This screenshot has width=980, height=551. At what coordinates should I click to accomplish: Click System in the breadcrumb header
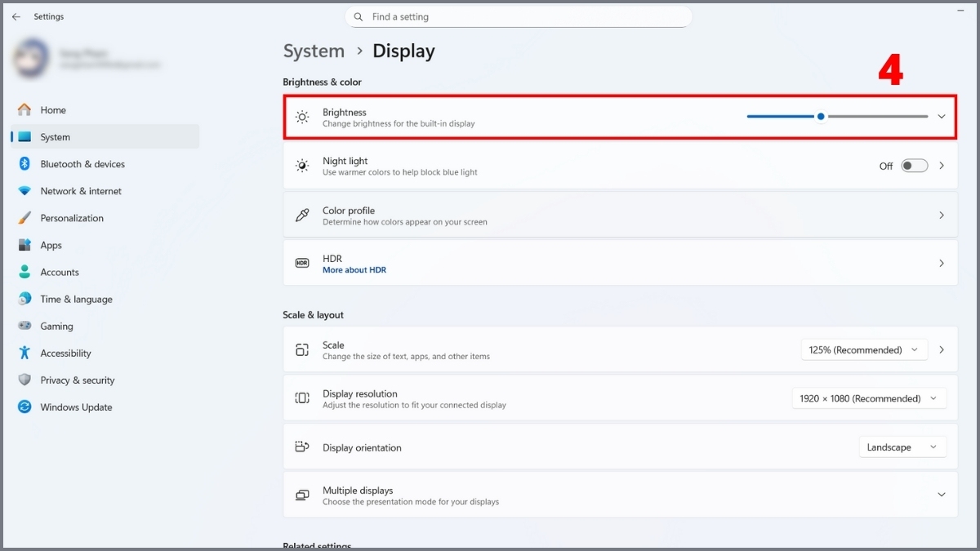click(314, 51)
